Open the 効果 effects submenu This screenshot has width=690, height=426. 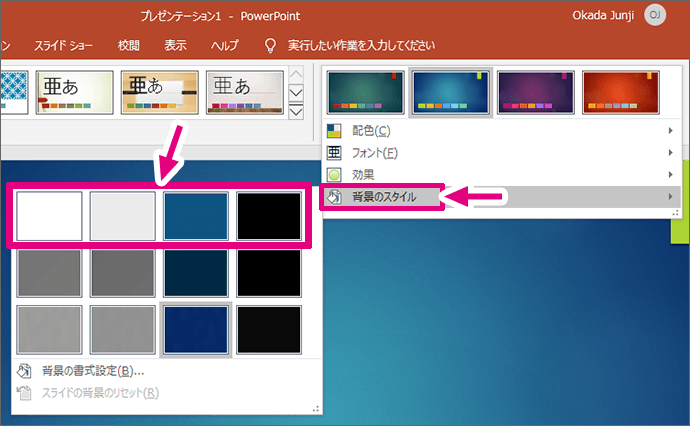click(x=502, y=175)
